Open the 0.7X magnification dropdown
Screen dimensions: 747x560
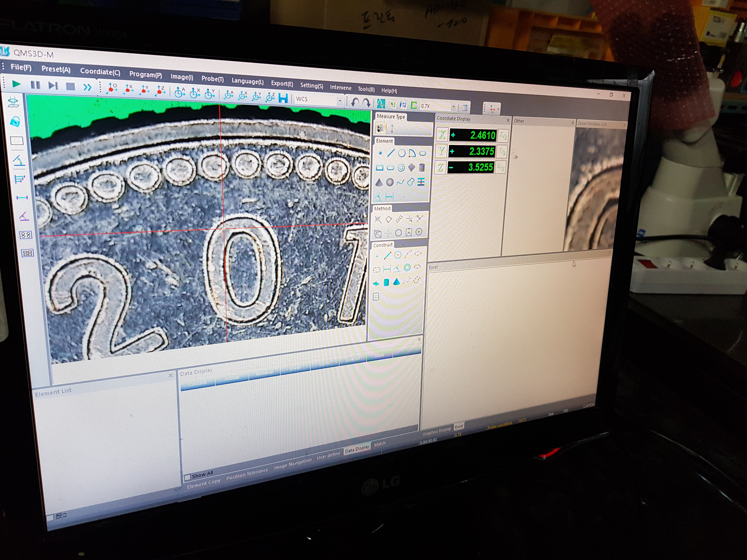453,107
